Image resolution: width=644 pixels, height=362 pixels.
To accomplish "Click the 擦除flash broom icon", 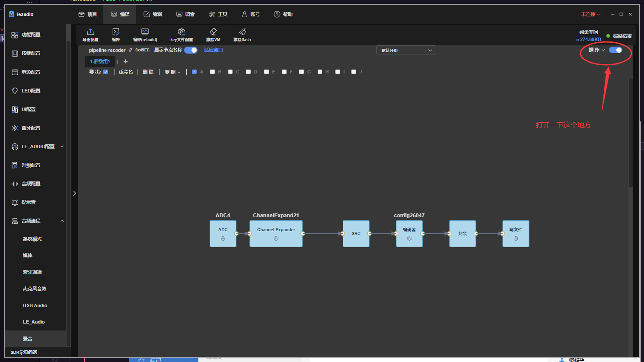I will click(242, 32).
